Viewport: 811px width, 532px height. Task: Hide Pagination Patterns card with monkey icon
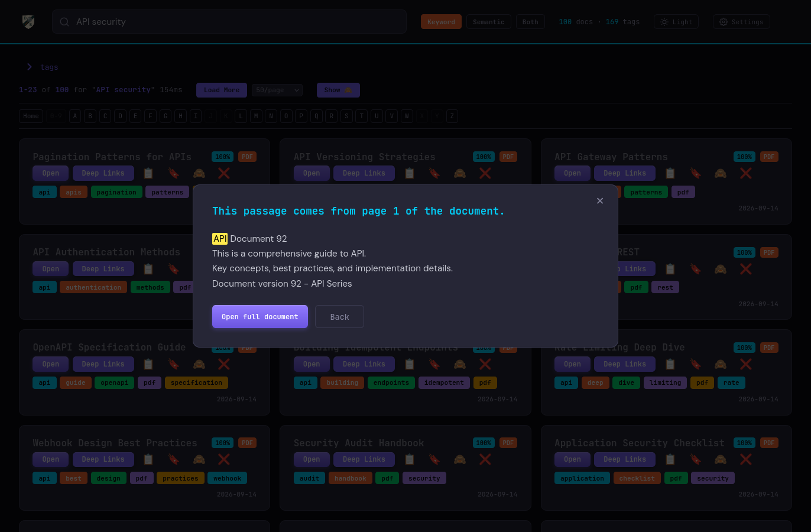click(x=199, y=173)
